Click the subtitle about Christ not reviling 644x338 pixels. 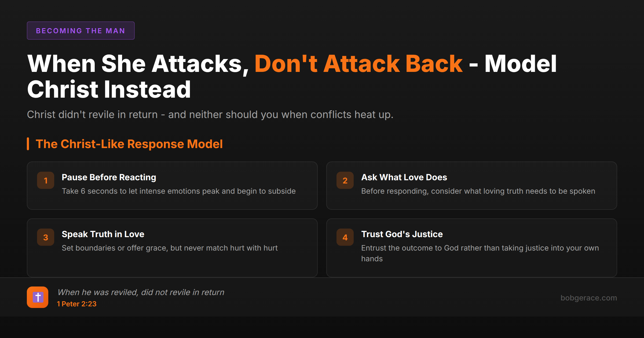point(210,115)
